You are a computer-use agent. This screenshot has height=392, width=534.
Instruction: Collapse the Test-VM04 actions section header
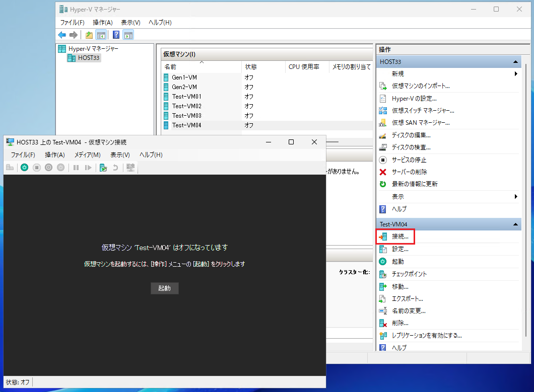coord(515,223)
